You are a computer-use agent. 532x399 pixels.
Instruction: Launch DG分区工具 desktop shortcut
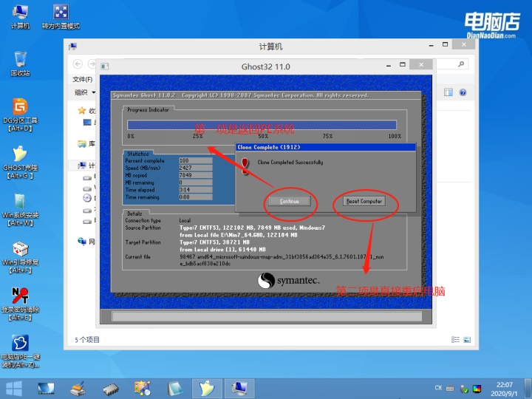[20, 115]
